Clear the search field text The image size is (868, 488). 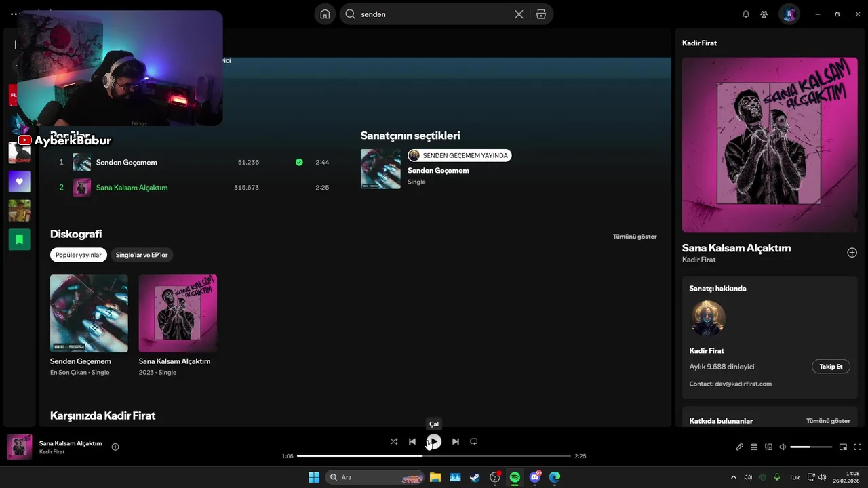pyautogui.click(x=519, y=14)
